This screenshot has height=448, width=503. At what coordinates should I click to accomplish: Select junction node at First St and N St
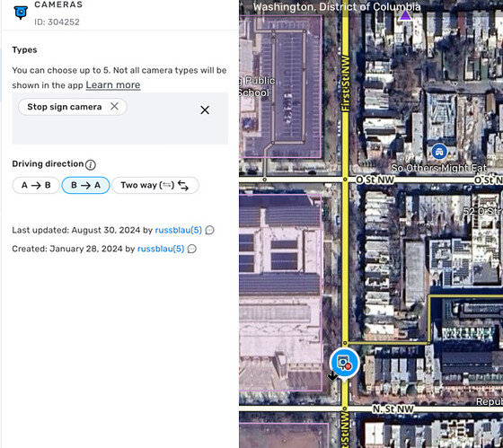[x=345, y=408]
